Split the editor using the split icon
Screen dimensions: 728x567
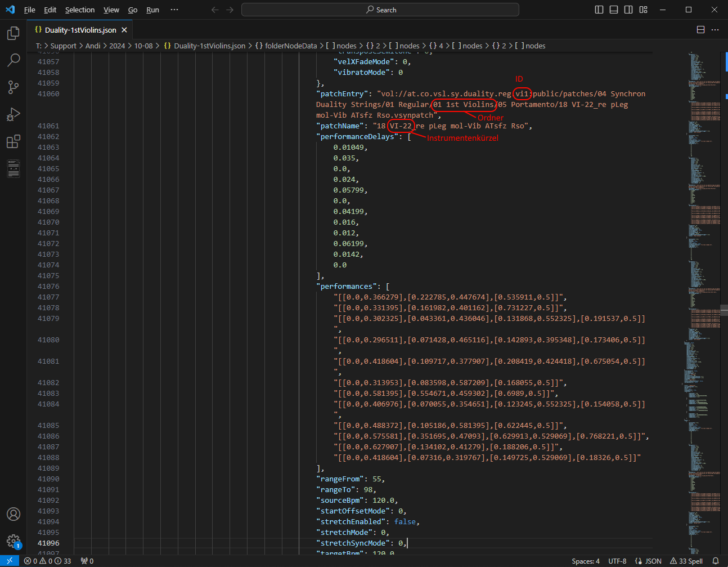point(700,30)
